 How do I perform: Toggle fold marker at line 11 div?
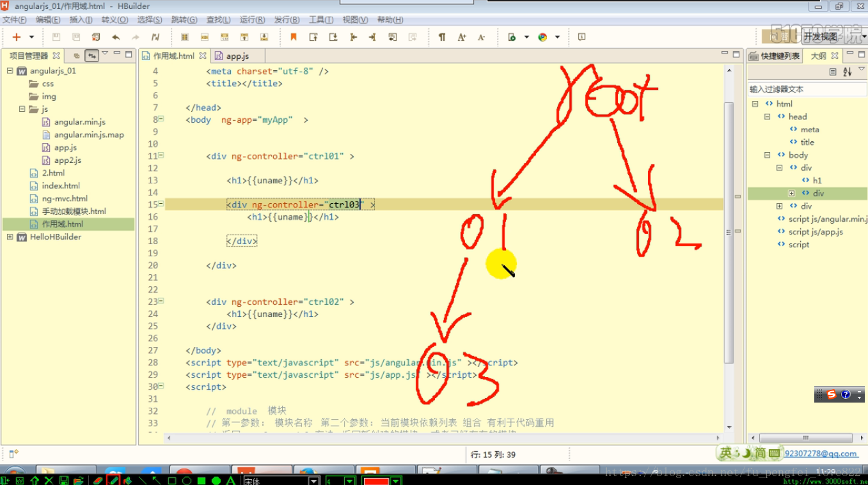point(161,155)
